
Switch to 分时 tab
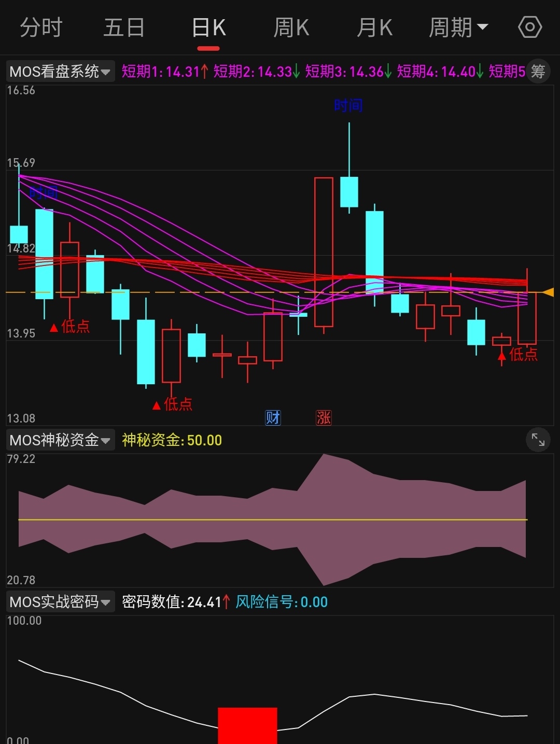click(x=41, y=27)
